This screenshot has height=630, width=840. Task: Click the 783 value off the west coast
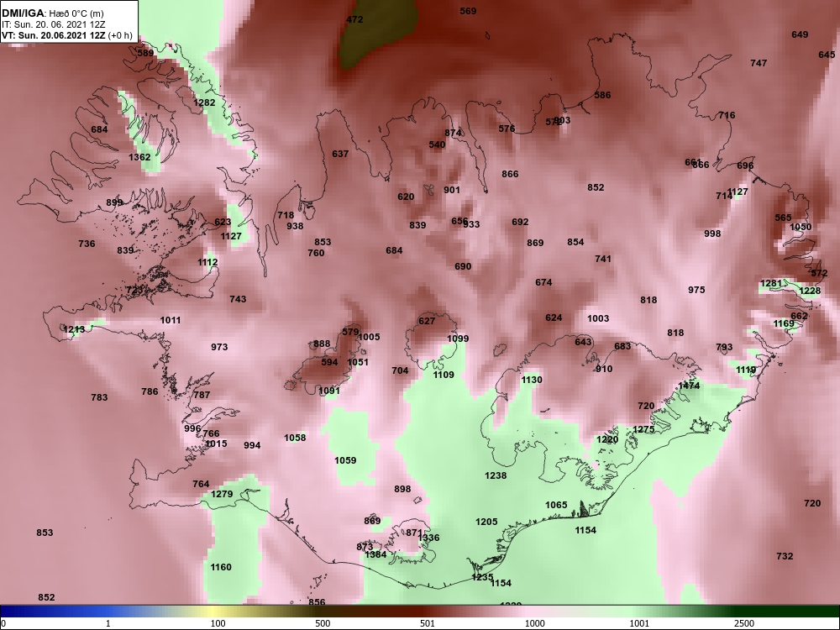(x=99, y=397)
